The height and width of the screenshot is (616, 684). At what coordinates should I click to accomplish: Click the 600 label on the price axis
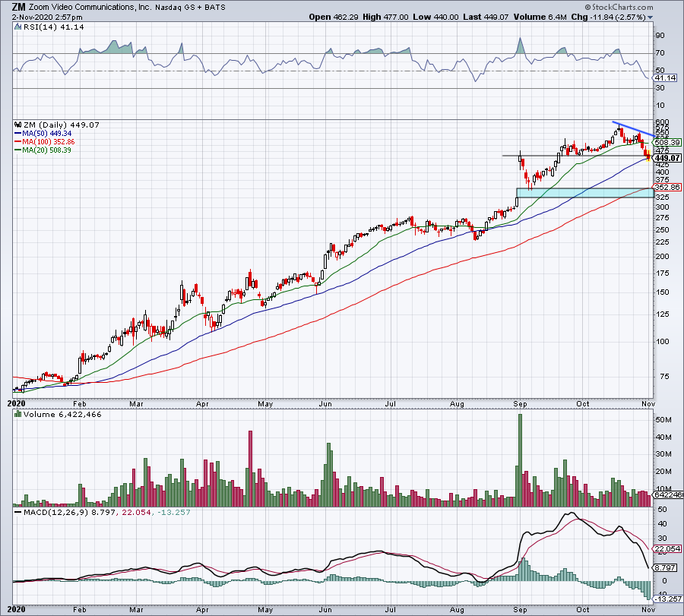pos(662,122)
